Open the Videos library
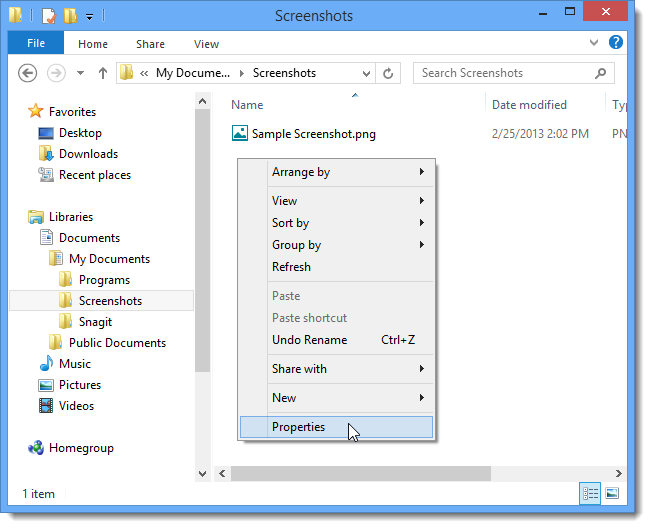Viewport: 650px width, 528px height. (76, 406)
